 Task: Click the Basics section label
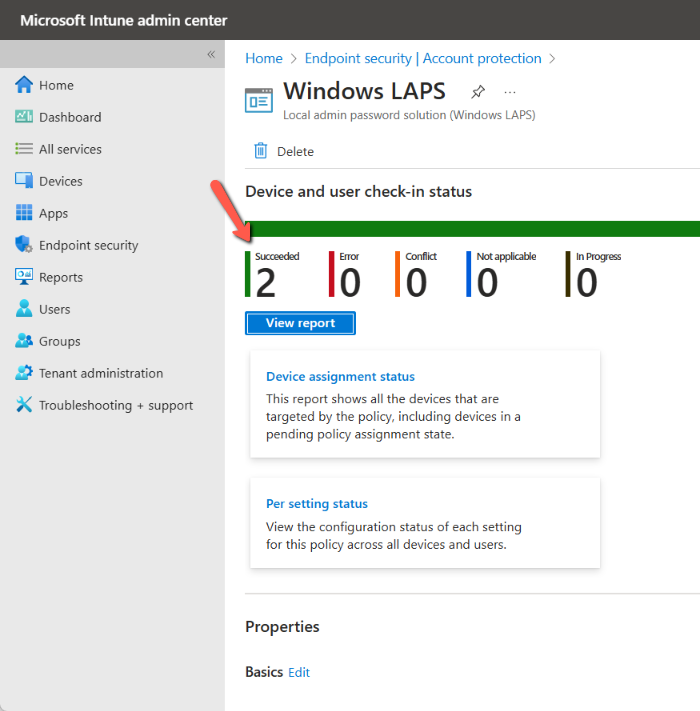(264, 672)
